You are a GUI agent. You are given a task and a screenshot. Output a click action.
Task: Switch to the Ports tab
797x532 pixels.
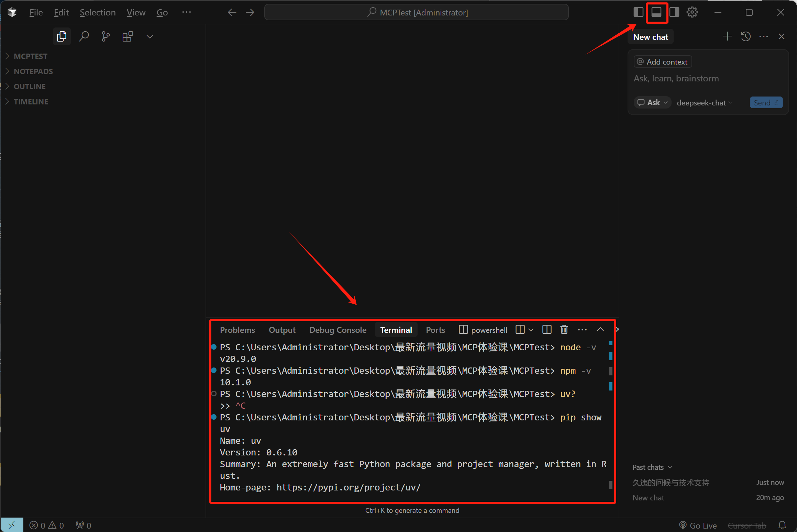(435, 330)
